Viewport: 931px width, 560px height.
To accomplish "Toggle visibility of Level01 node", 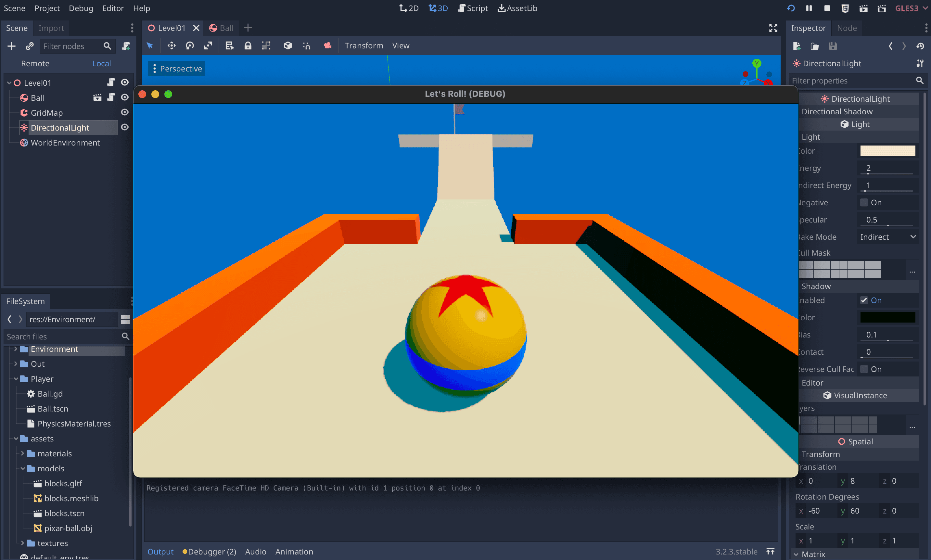I will [x=124, y=82].
